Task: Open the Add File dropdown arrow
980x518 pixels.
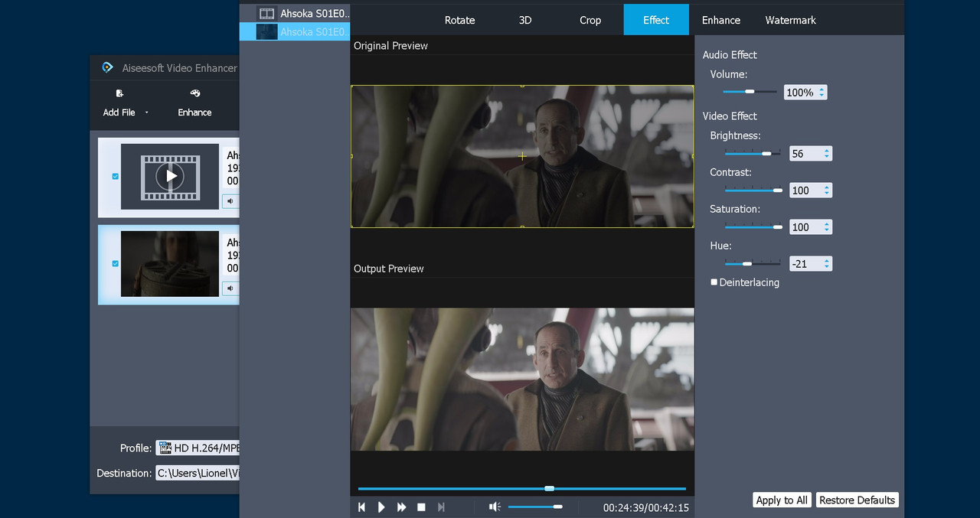Action: 146,112
